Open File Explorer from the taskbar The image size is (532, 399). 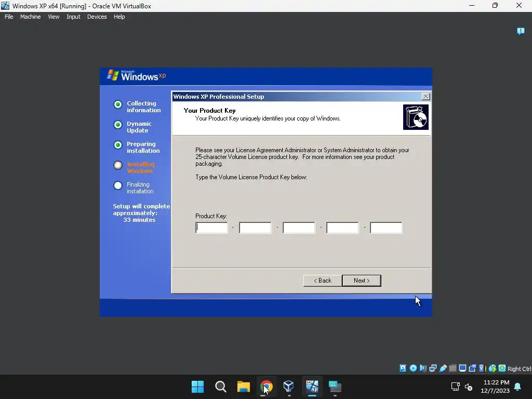pos(243,387)
